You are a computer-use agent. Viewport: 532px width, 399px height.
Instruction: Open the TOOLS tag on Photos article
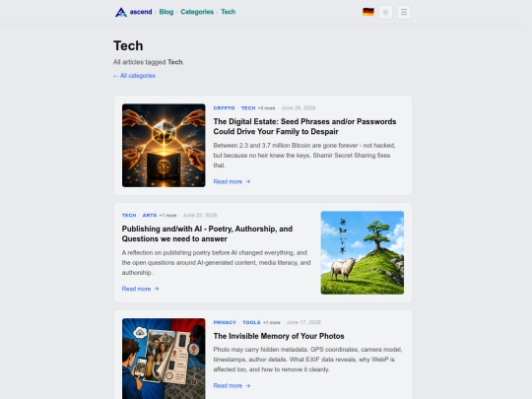[x=251, y=322]
